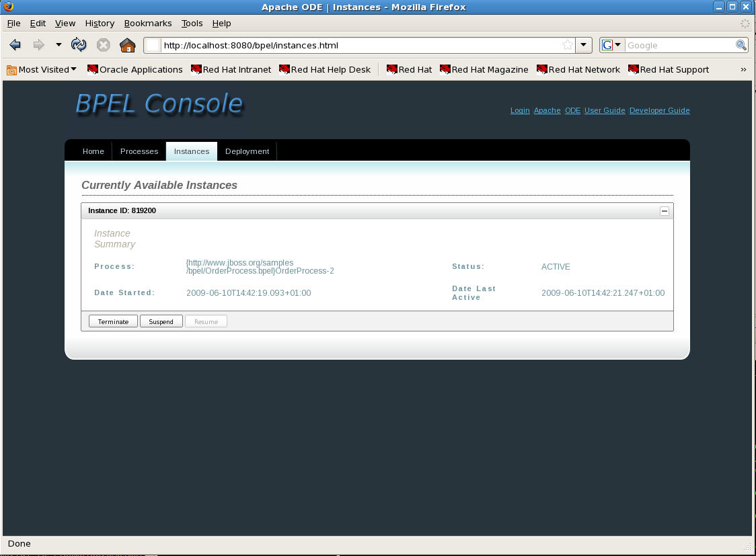Switch to the Home tab
The image size is (756, 556).
click(x=93, y=151)
